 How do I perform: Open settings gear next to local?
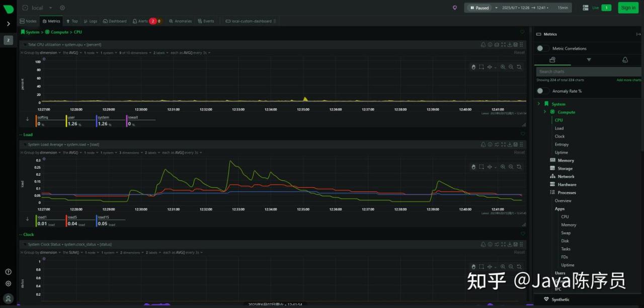[x=62, y=8]
